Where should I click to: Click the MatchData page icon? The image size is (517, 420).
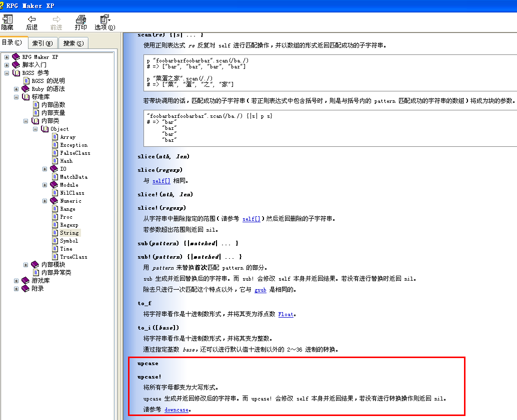coord(55,177)
